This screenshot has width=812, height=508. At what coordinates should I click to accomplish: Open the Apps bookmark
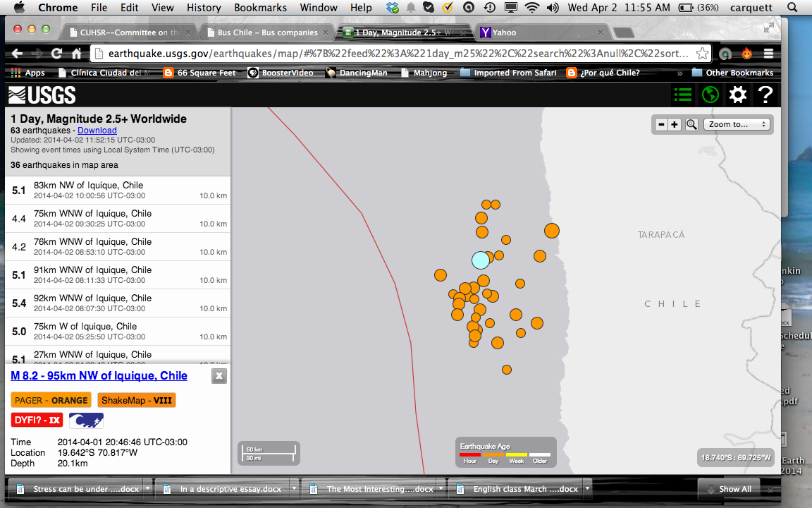coord(28,73)
